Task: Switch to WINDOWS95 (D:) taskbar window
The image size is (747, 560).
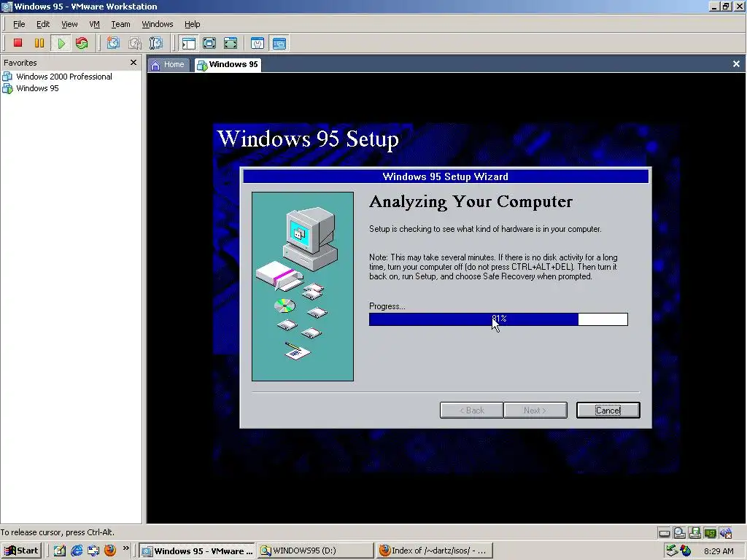Action: (315, 551)
